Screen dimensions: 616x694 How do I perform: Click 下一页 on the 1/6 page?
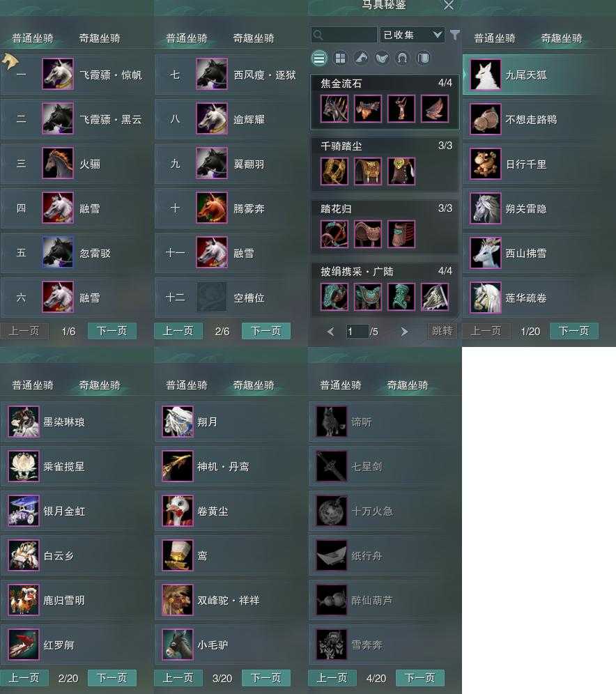point(112,330)
